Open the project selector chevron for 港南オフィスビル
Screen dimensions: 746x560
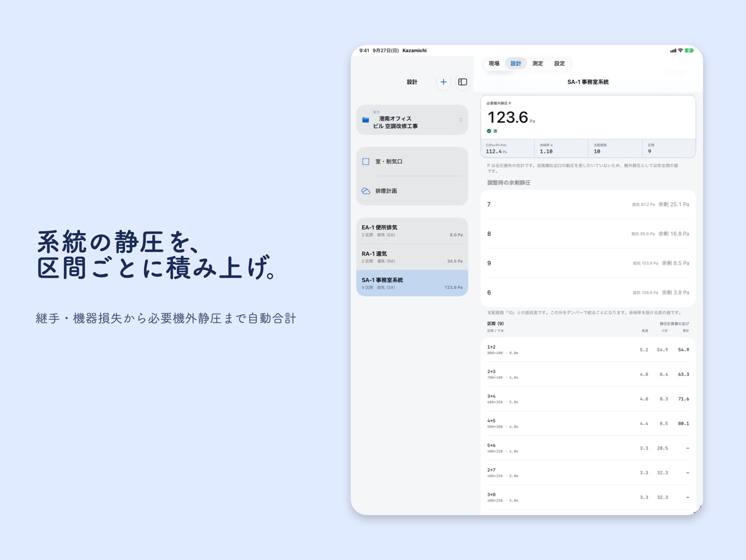[x=461, y=120]
